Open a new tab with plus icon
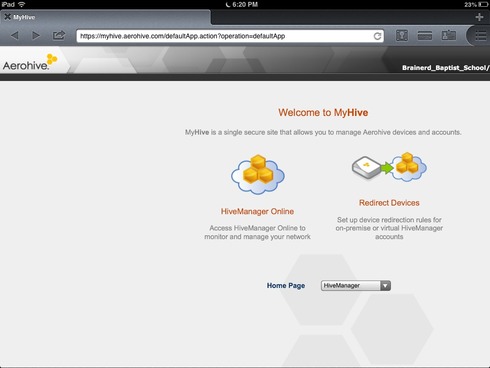This screenshot has height=368, width=490. point(479,17)
